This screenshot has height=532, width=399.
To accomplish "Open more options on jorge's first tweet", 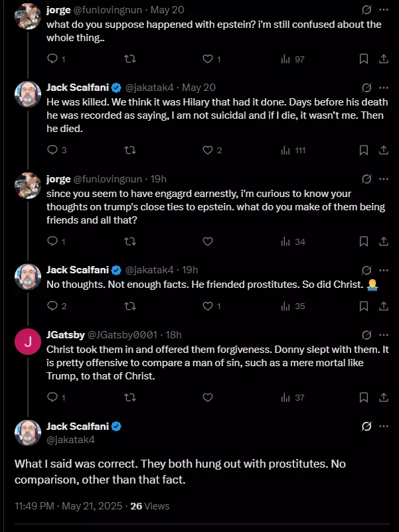I will click(384, 10).
